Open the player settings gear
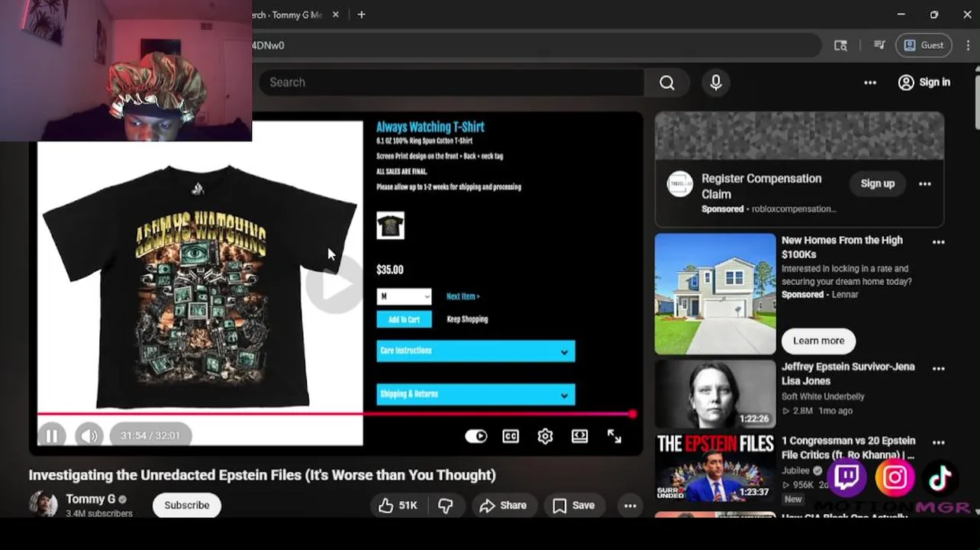 click(545, 436)
